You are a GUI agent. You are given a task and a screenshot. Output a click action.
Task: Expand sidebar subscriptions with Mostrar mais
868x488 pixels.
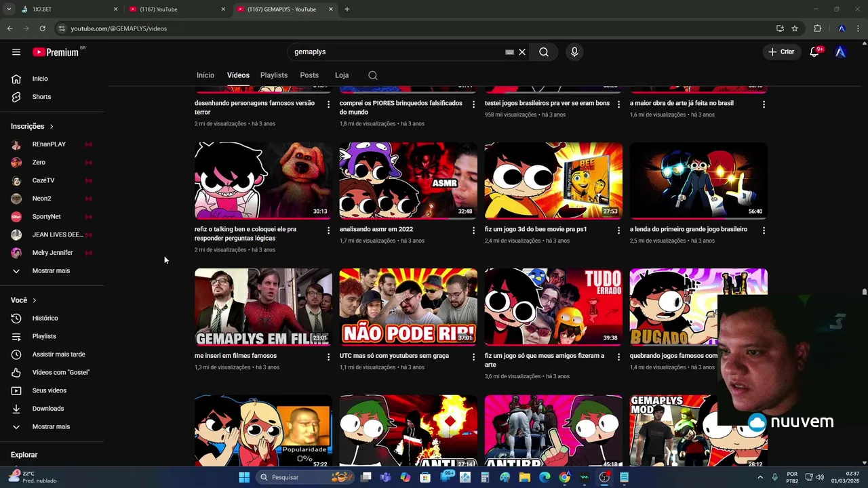pos(52,271)
